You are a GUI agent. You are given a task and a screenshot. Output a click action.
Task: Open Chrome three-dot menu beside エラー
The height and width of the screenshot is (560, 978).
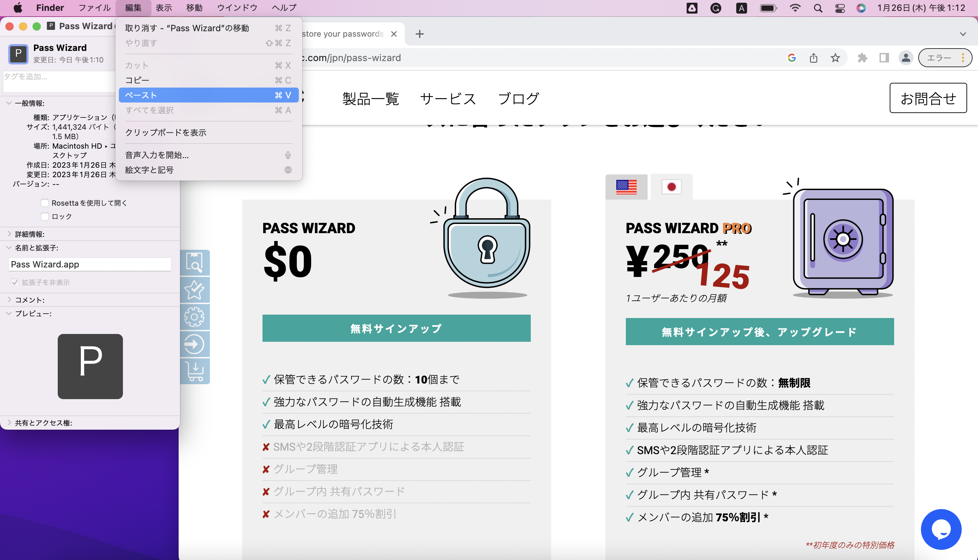point(963,58)
